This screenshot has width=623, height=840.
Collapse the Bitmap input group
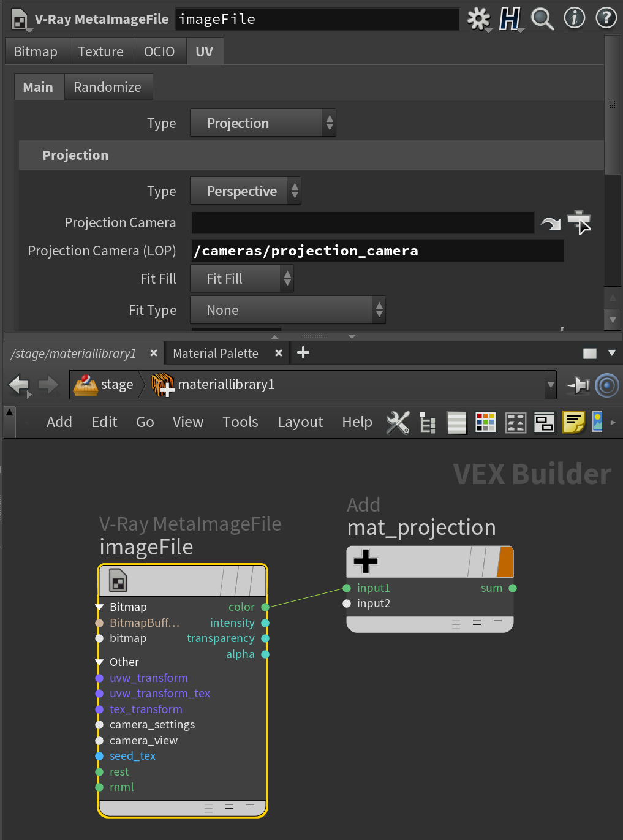tap(99, 607)
